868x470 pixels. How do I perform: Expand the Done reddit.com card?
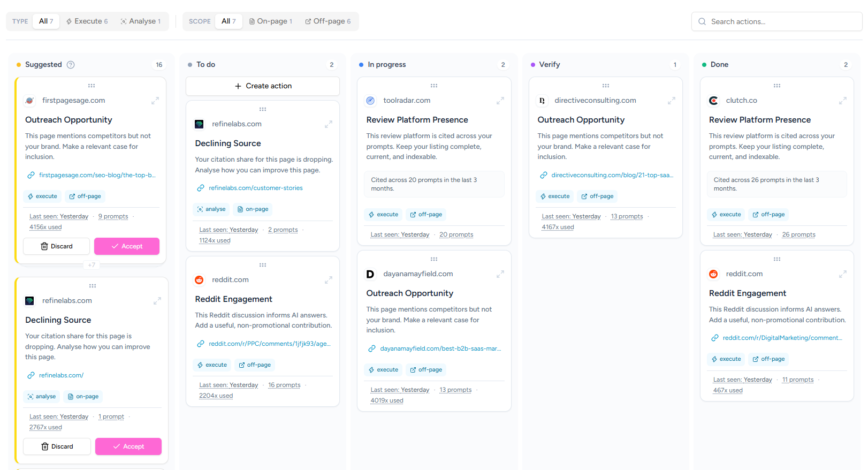pos(843,274)
